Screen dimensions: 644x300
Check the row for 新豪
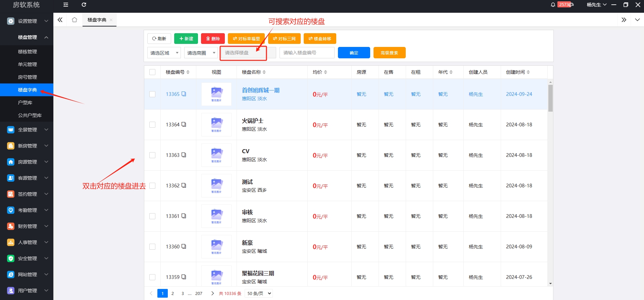(x=152, y=247)
